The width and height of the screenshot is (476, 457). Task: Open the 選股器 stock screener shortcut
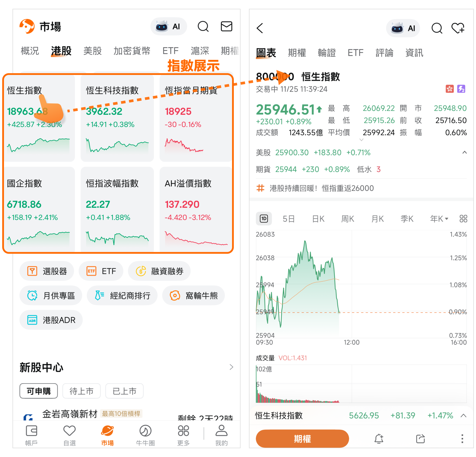pos(47,271)
